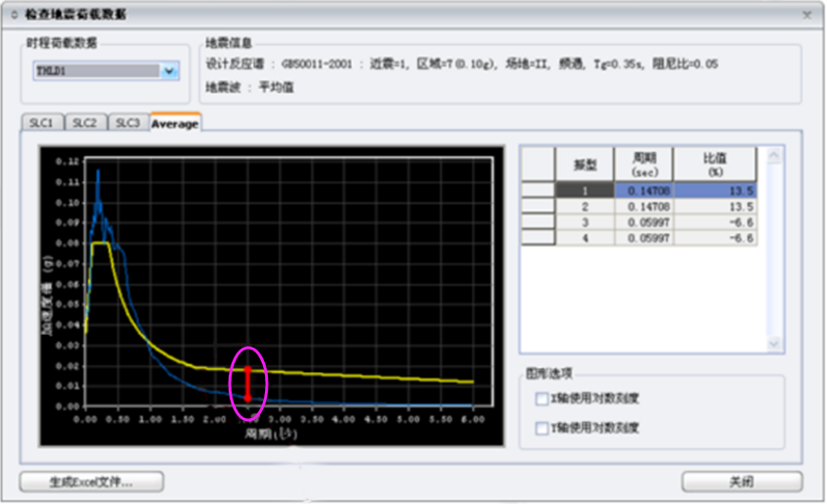This screenshot has height=504, width=827.
Task: Click the window title icon
Action: 15,15
